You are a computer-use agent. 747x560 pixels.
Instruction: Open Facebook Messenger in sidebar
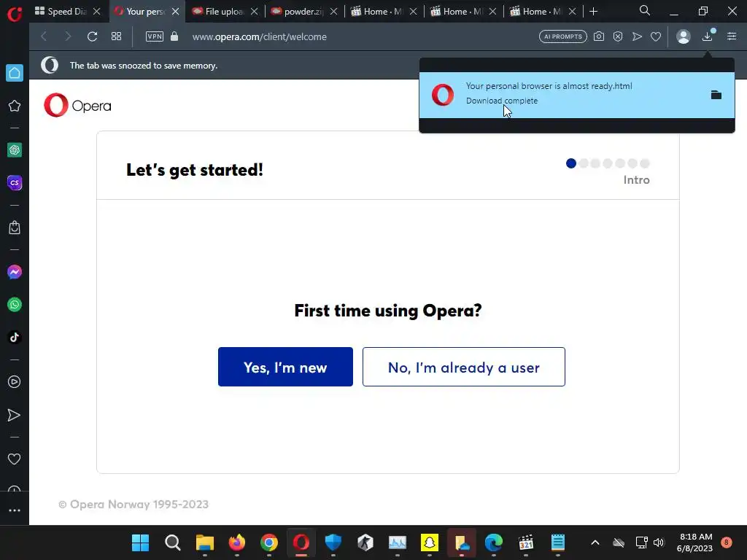pos(15,272)
